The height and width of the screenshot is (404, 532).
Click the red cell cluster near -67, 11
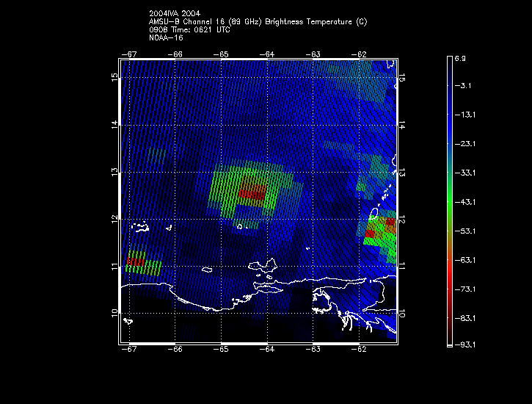tap(135, 262)
